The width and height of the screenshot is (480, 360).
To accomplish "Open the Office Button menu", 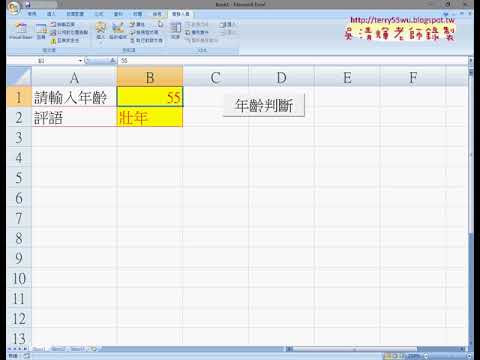I will 14,8.
